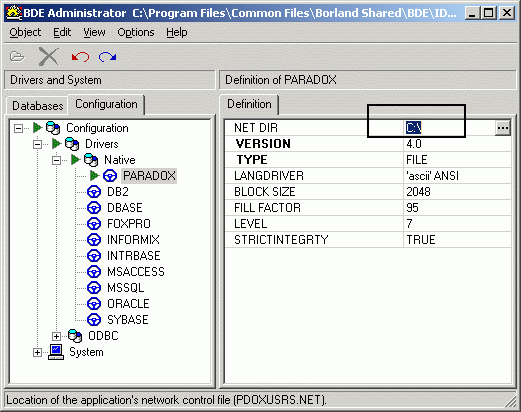Open the Options menu
This screenshot has width=521, height=412.
click(136, 32)
